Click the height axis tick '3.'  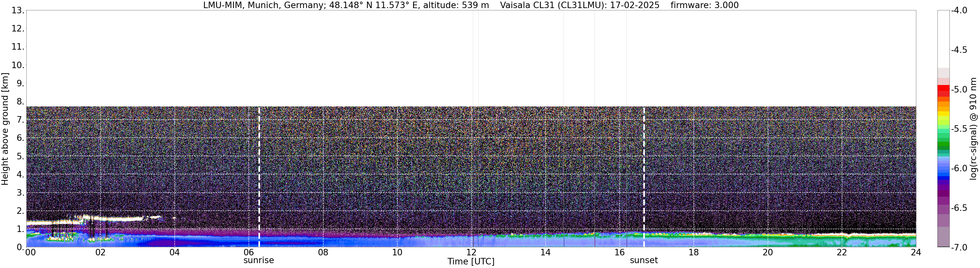click(x=20, y=193)
